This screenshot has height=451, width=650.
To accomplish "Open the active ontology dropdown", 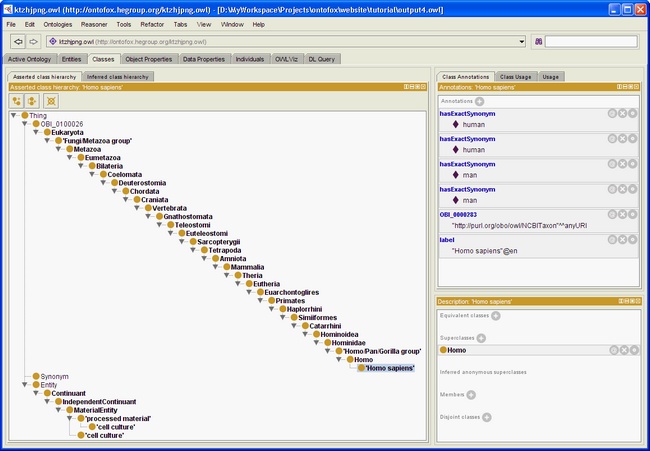I will click(x=521, y=41).
